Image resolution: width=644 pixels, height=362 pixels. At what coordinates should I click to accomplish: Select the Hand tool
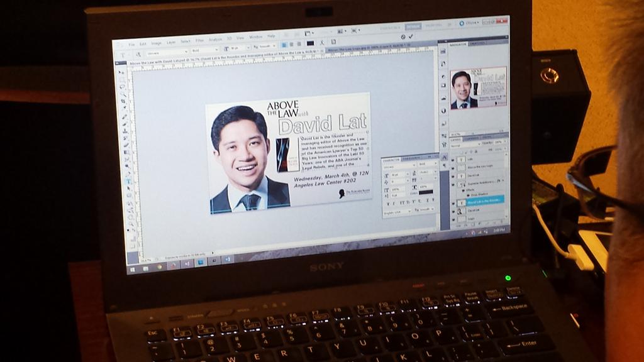[130, 216]
